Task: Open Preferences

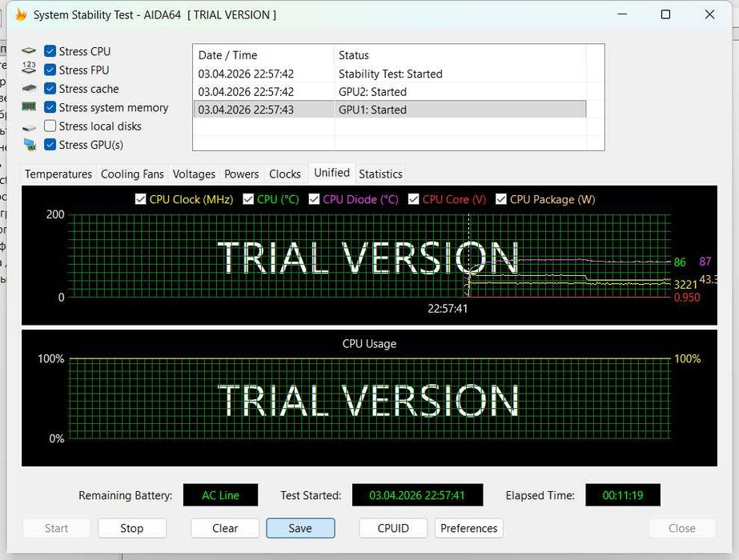Action: click(469, 528)
